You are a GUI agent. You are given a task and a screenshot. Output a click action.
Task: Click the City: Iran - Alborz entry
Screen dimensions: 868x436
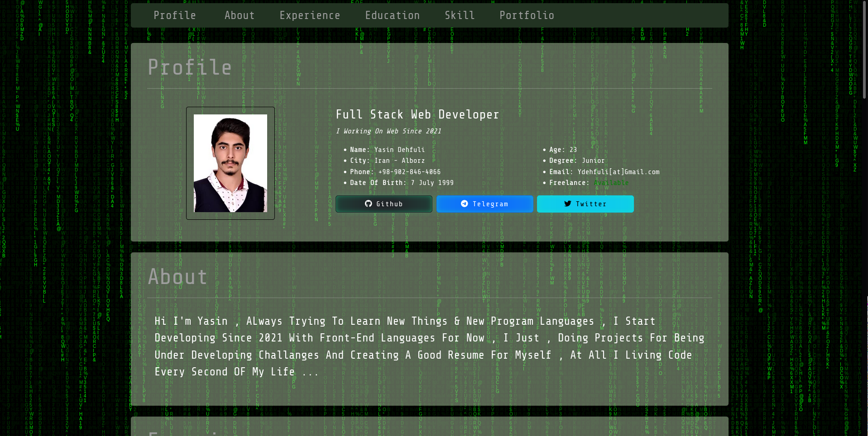point(388,161)
